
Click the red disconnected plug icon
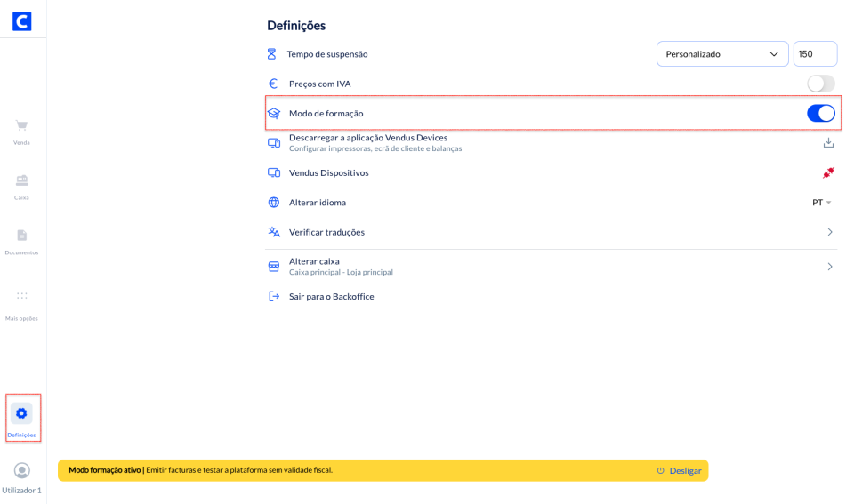coord(828,172)
